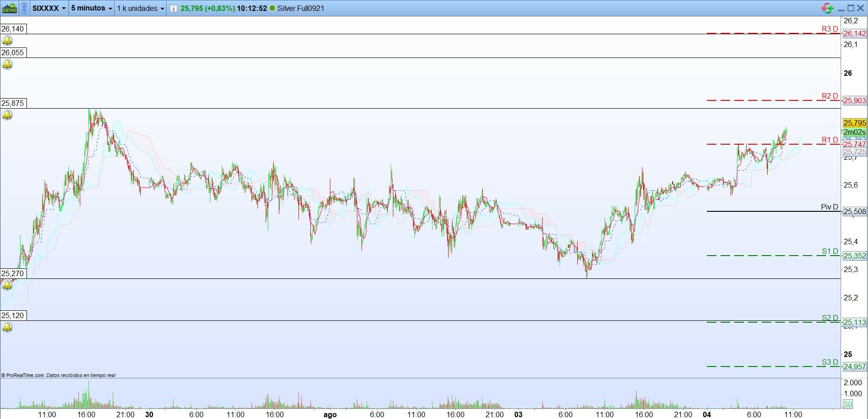Image resolution: width=868 pixels, height=419 pixels.
Task: Click the yellow 25,795 current price tag
Action: 854,123
